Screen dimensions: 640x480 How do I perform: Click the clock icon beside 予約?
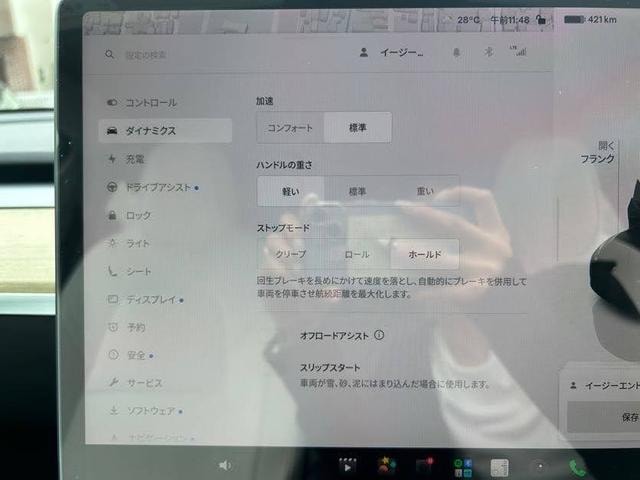(113, 327)
